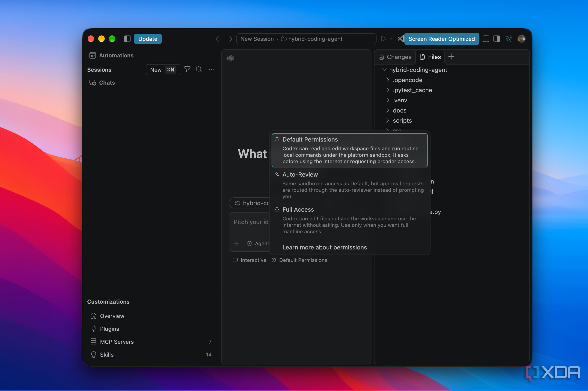Click the broadcast antenna icon
This screenshot has width=588, height=391.
pos(508,39)
